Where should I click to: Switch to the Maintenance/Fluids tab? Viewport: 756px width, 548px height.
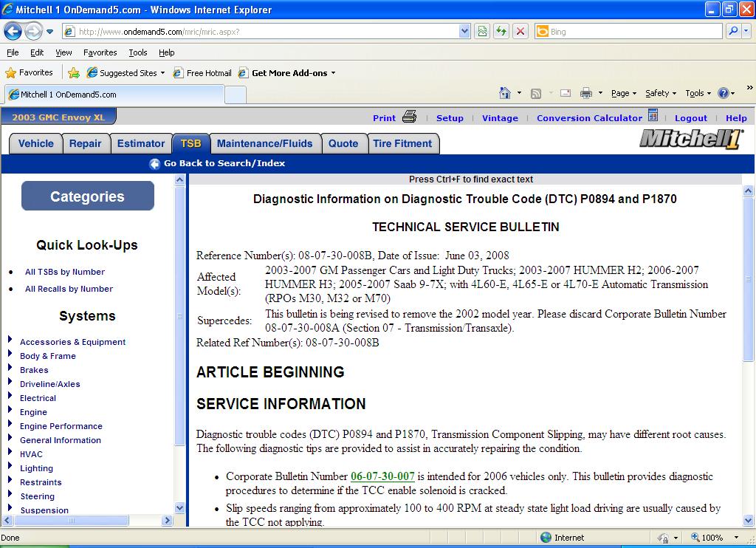265,144
